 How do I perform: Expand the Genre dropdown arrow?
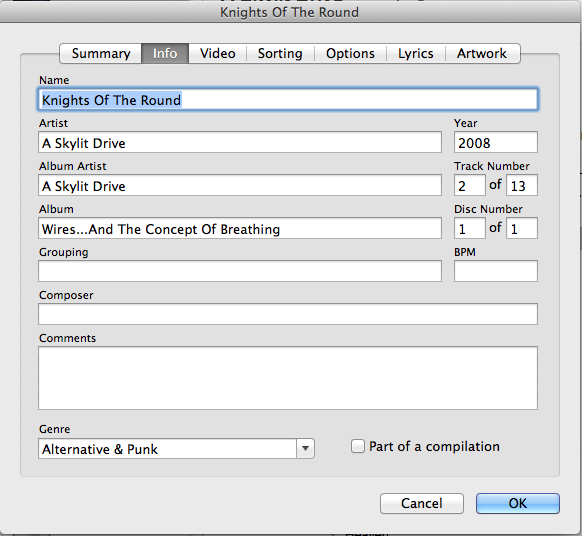tap(305, 448)
